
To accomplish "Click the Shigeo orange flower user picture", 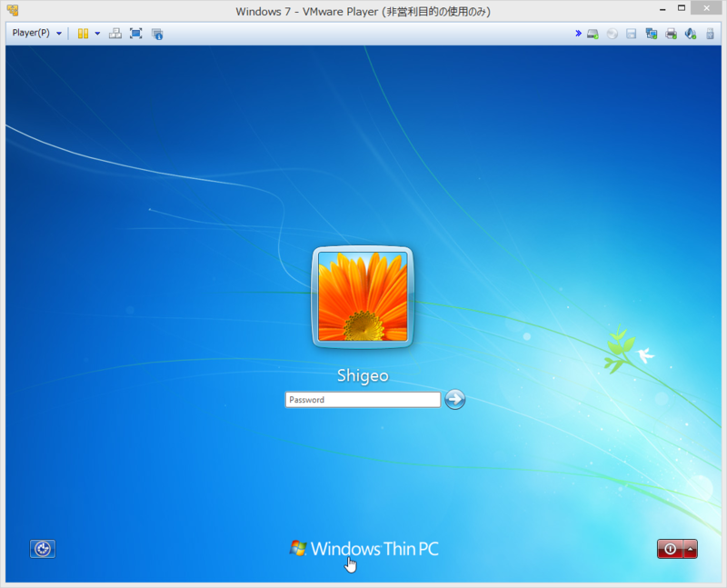I will click(x=363, y=297).
